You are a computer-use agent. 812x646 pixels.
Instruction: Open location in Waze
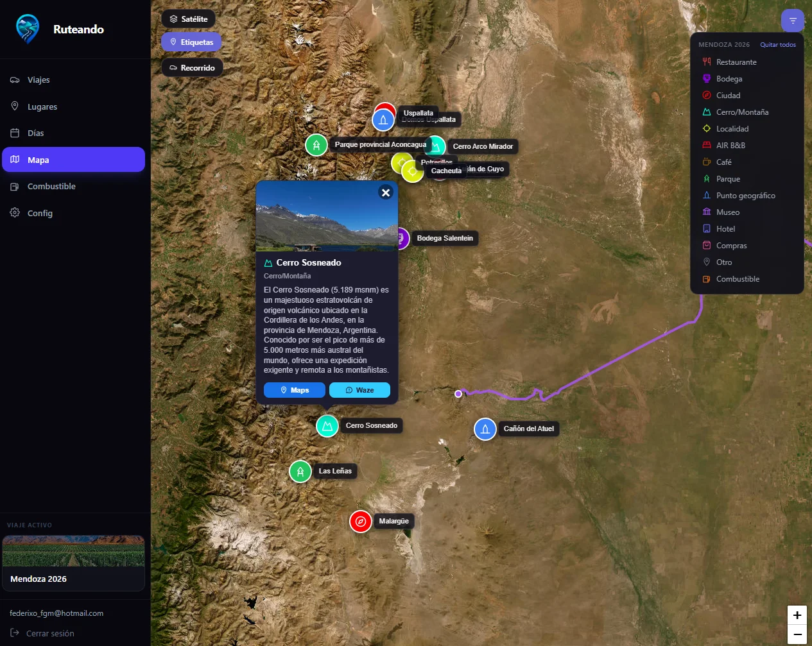(x=359, y=390)
